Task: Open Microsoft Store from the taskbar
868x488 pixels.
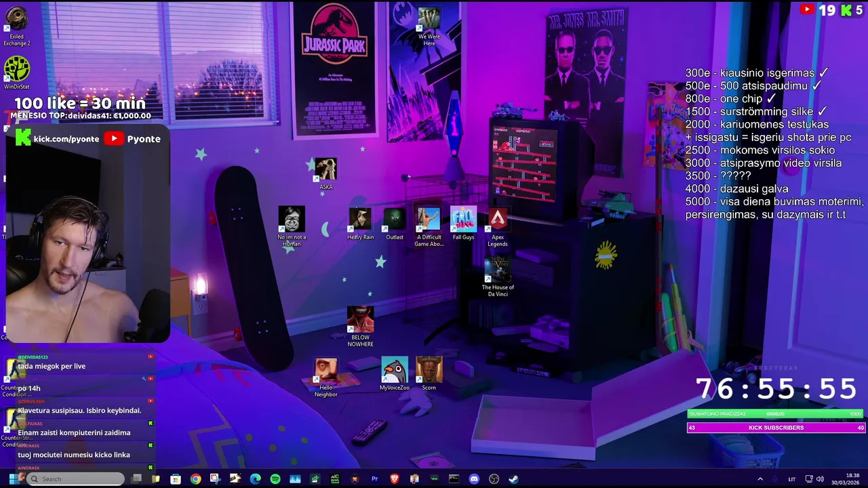Action: point(176,479)
